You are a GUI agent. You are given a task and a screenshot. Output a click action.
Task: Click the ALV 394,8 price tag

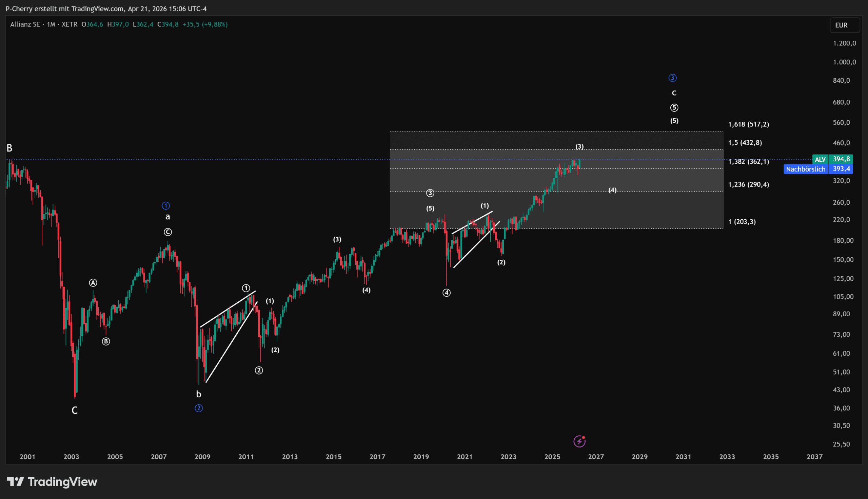point(832,159)
